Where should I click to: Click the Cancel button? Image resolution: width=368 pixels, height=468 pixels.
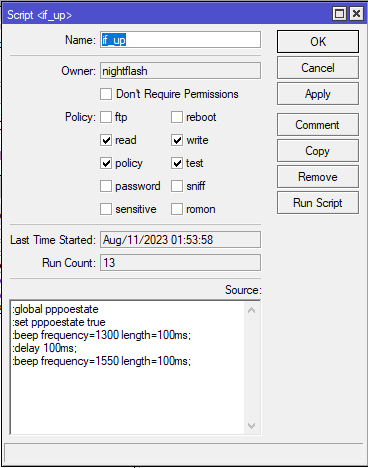[x=318, y=68]
